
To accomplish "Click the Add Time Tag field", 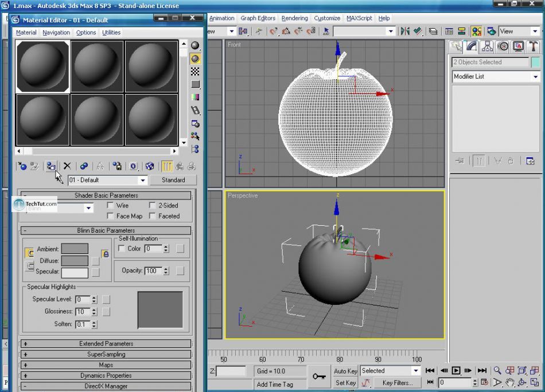I will [x=279, y=385].
